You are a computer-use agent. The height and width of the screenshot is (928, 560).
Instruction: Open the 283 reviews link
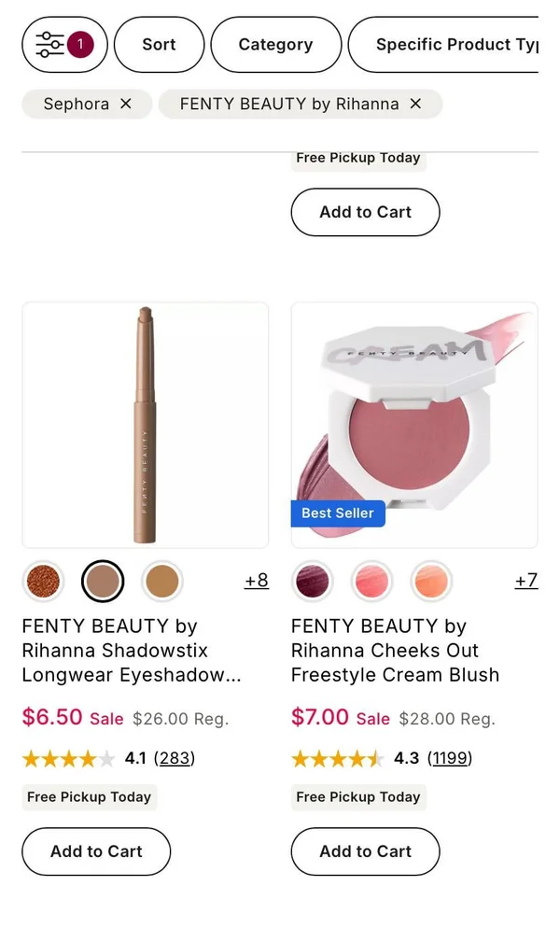tap(175, 758)
